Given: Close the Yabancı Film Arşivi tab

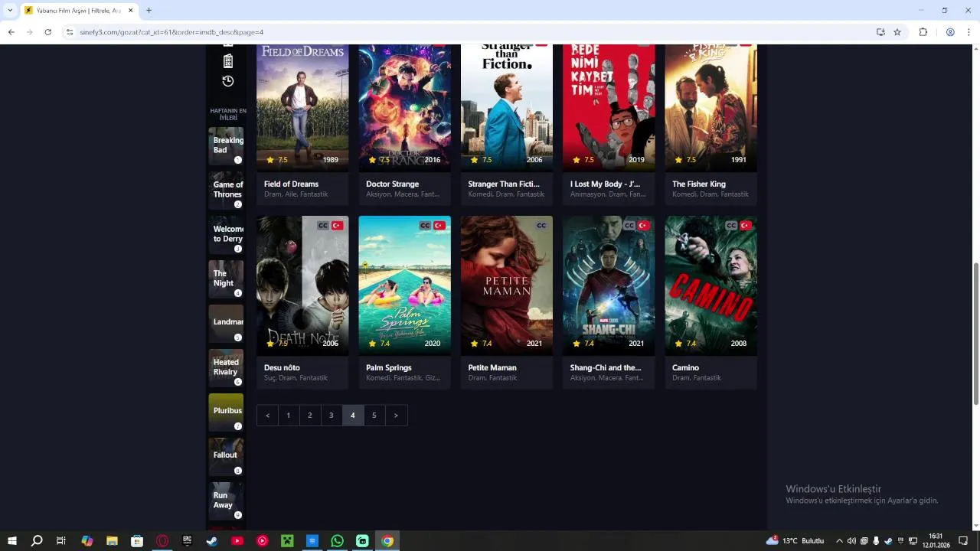Looking at the screenshot, I should pyautogui.click(x=130, y=11).
